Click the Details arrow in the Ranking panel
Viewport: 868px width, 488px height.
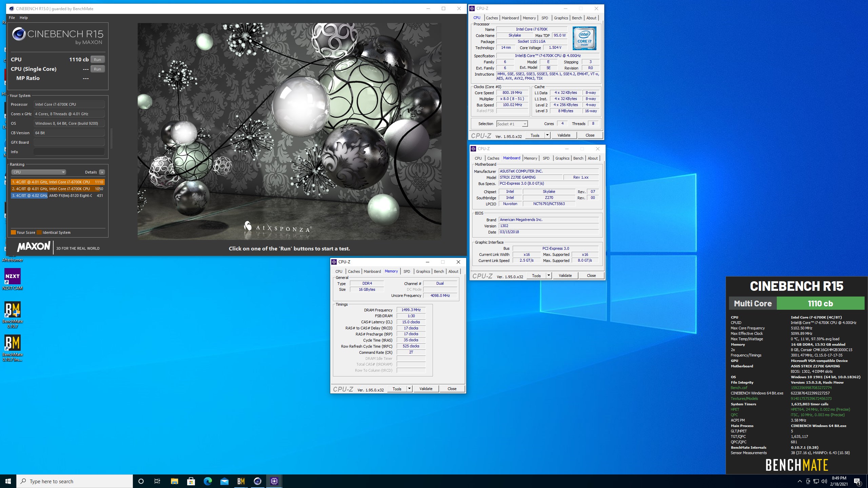(102, 172)
